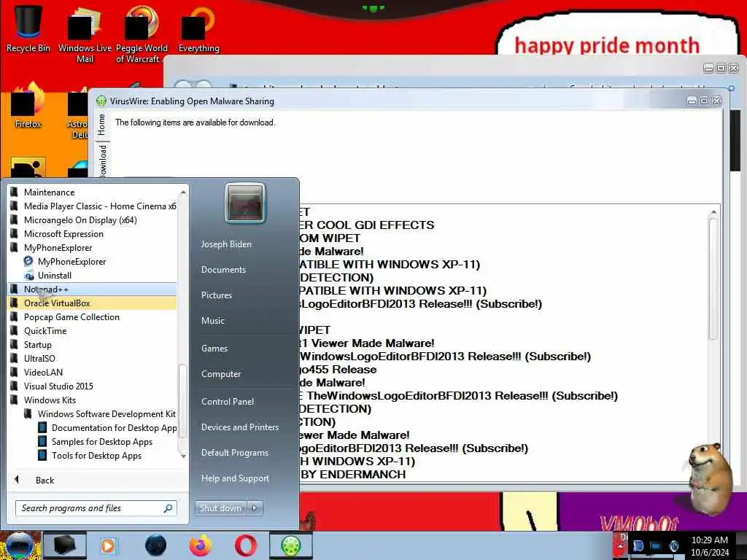The height and width of the screenshot is (560, 747).
Task: Open the Firefox desktop icon
Action: coord(28,107)
